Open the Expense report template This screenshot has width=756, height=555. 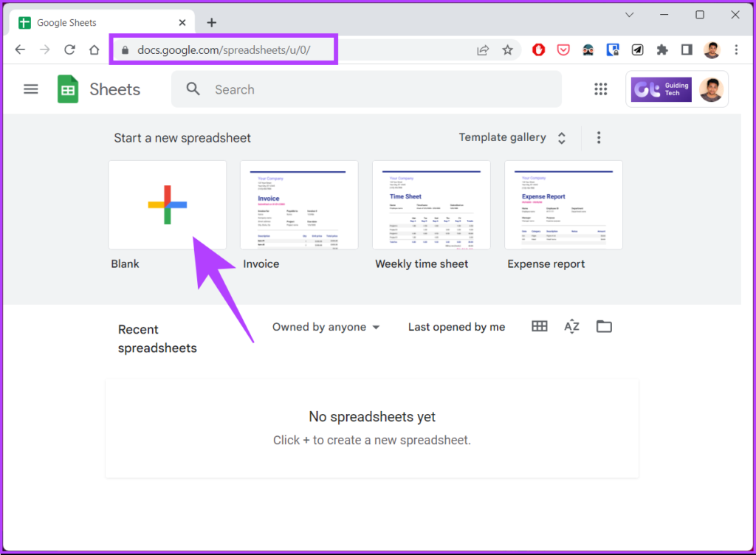[563, 204]
